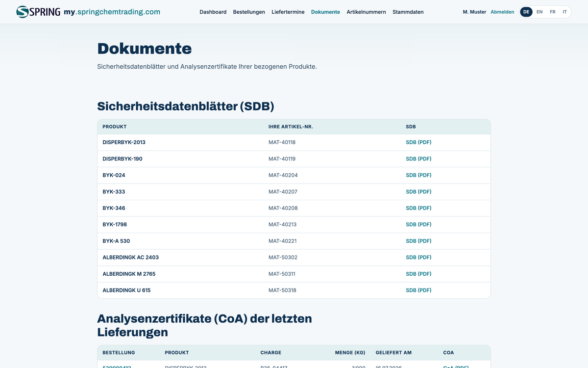Click article number MAT-40221
The width and height of the screenshot is (588, 368).
point(282,241)
